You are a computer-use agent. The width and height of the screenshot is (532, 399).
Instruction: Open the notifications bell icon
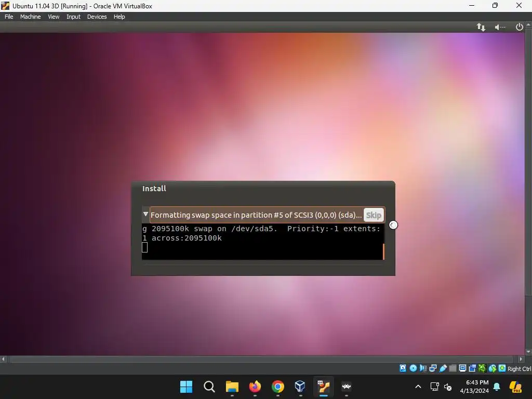coord(497,387)
